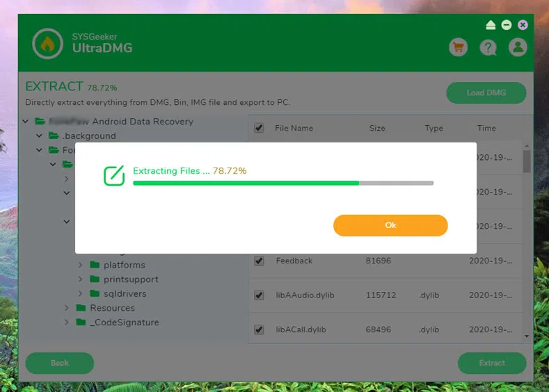The width and height of the screenshot is (549, 392).
Task: Expand the printsupport folder node
Action: [x=81, y=279]
